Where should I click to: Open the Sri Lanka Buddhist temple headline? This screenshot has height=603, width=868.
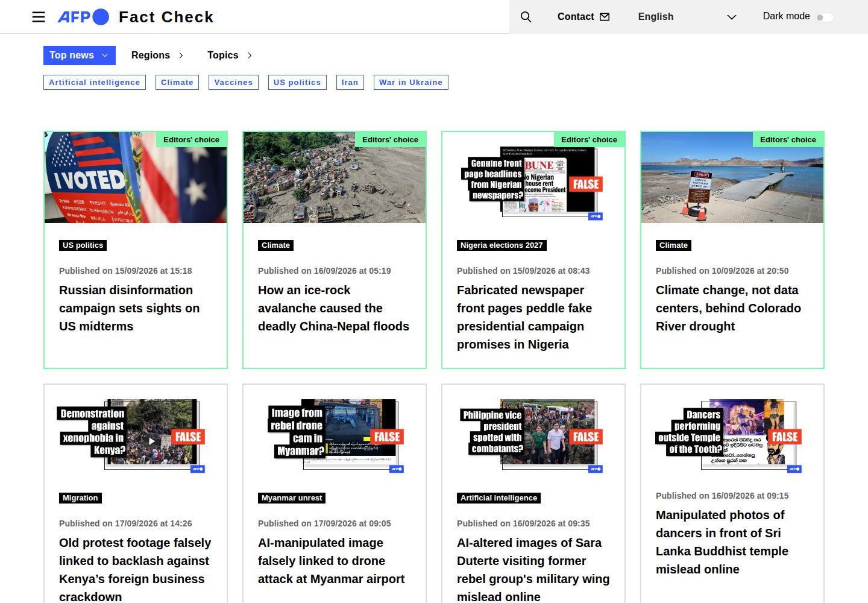point(722,542)
